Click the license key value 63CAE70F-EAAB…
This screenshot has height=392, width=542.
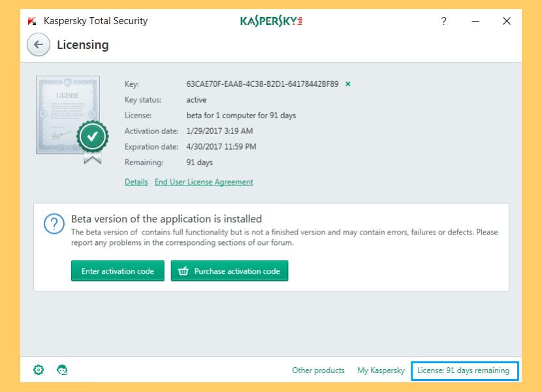tap(263, 84)
